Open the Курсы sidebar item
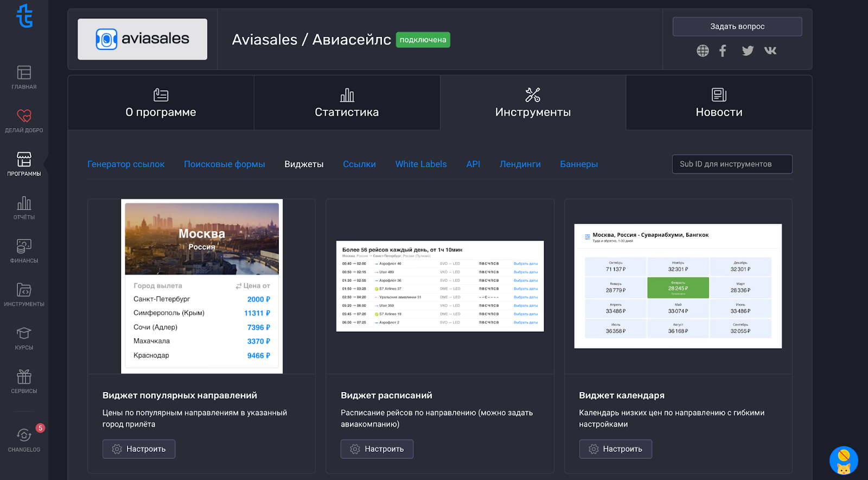 coord(24,338)
